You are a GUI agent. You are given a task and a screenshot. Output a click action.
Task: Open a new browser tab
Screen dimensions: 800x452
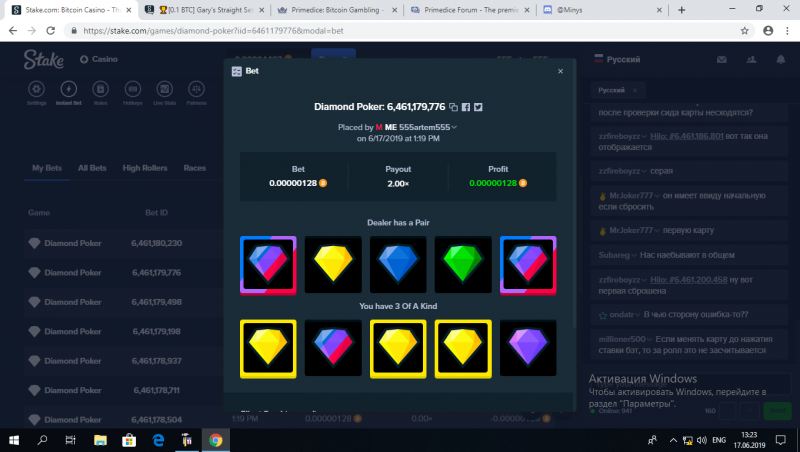pos(682,10)
